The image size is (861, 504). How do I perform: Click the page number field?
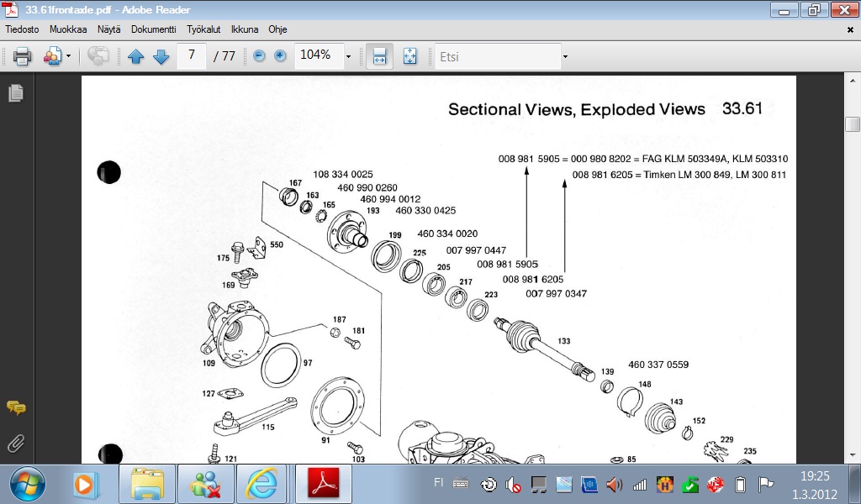[x=193, y=55]
